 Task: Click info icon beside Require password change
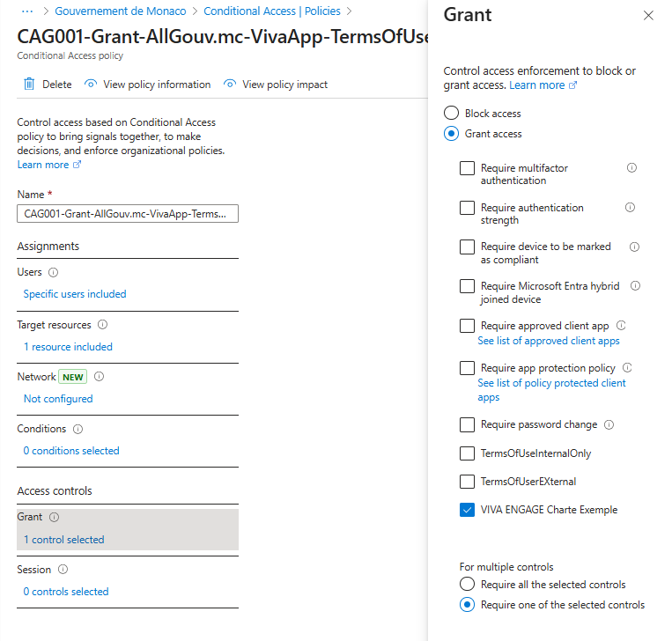[609, 424]
